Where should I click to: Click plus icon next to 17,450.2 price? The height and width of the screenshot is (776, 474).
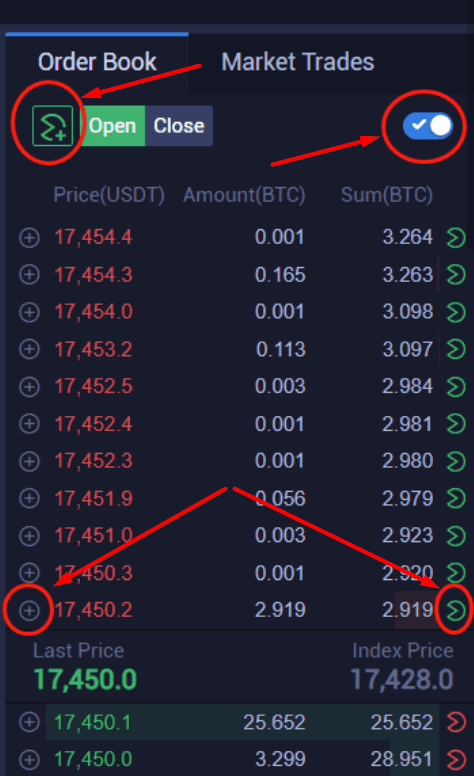coord(29,610)
